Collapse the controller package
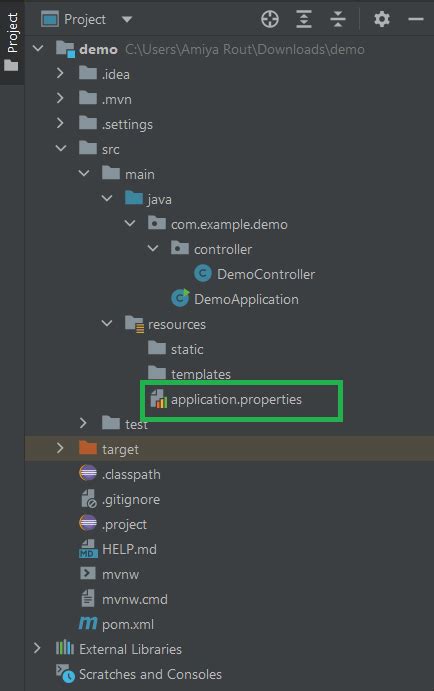 point(153,248)
